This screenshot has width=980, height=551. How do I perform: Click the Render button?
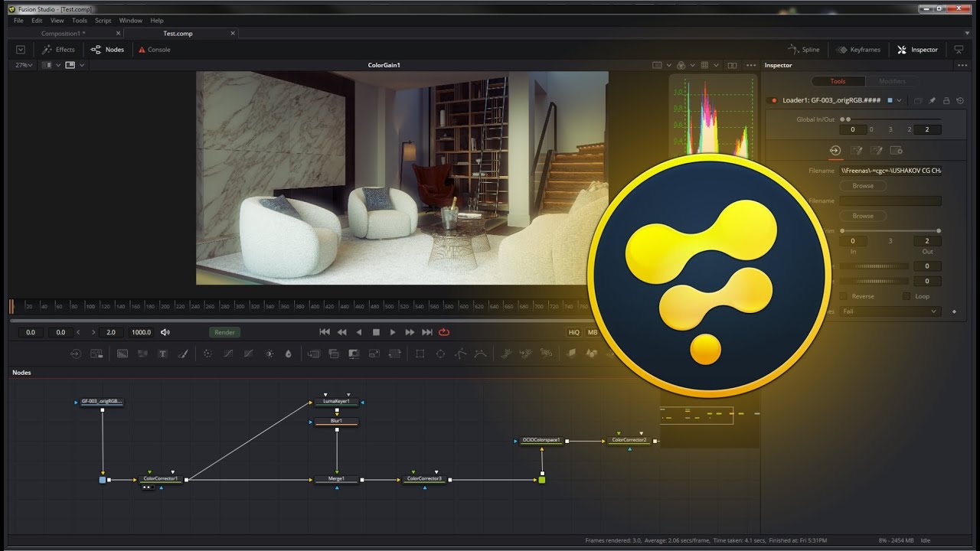point(224,332)
